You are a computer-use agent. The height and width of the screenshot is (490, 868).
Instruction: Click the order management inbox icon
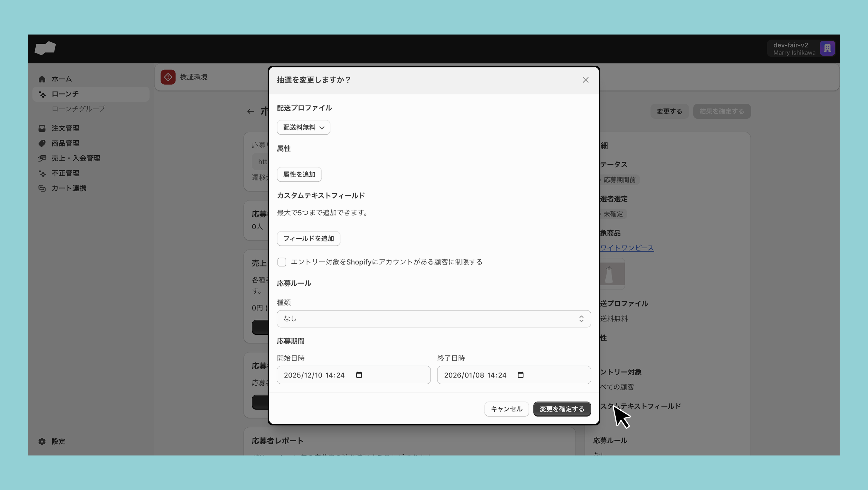(42, 128)
